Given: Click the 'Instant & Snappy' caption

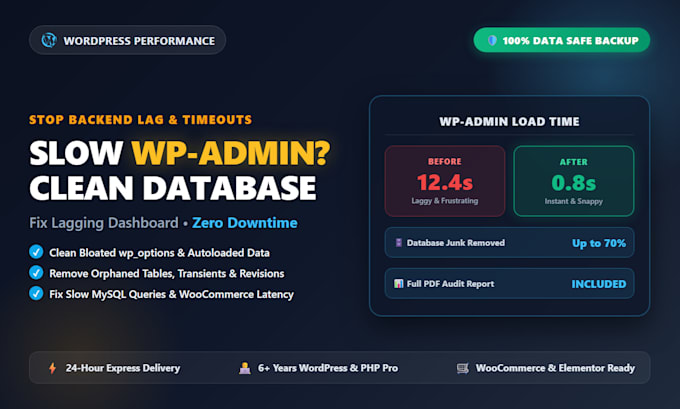Looking at the screenshot, I should pyautogui.click(x=574, y=201).
